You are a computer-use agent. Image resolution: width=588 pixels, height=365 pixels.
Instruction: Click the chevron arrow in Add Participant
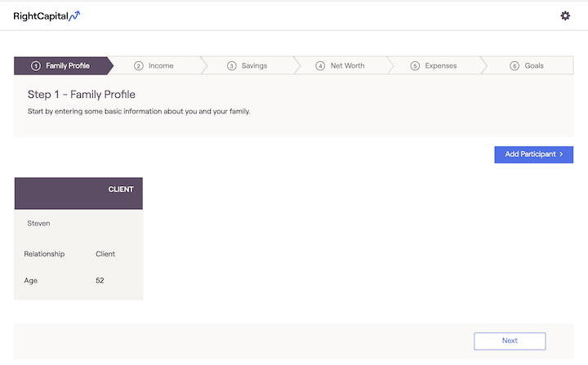(562, 154)
